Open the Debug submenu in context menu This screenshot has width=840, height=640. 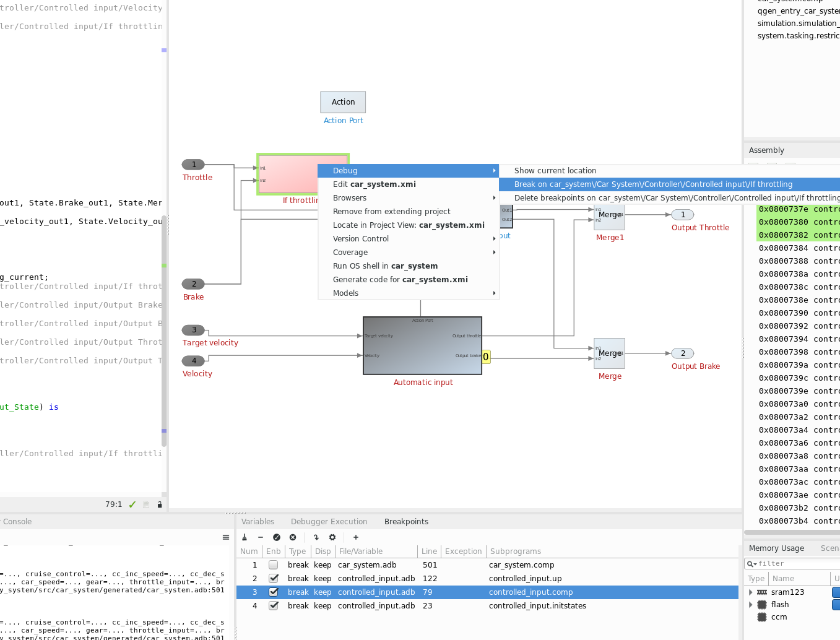click(x=409, y=171)
